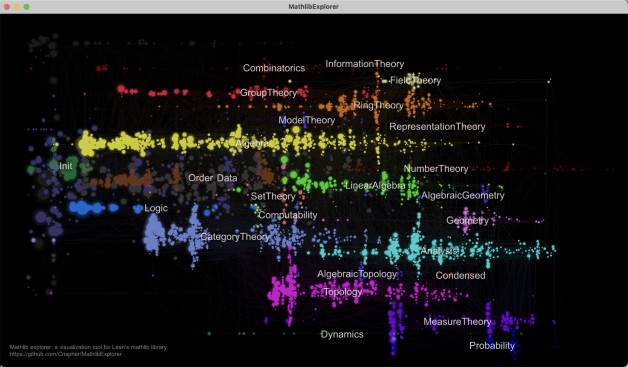628x367 pixels.
Task: Click the Logic label near blue nodes
Action: pos(156,208)
